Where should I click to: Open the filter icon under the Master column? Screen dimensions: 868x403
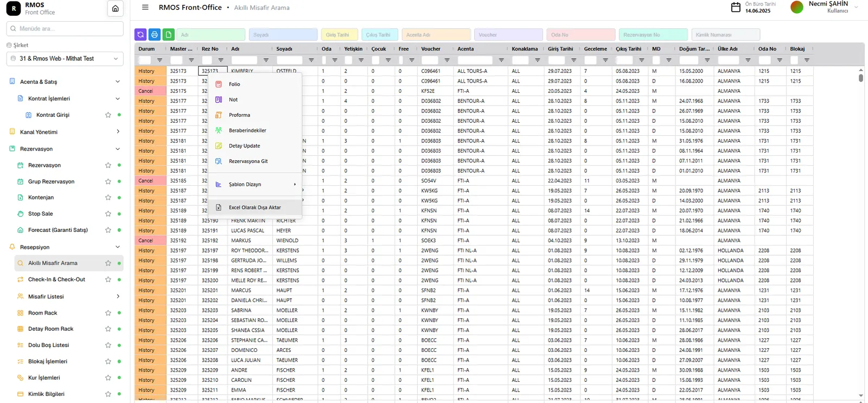(191, 60)
